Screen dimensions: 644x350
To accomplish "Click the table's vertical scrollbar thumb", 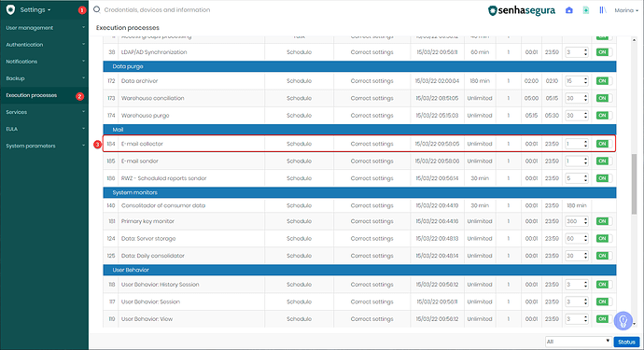I will pos(634,184).
